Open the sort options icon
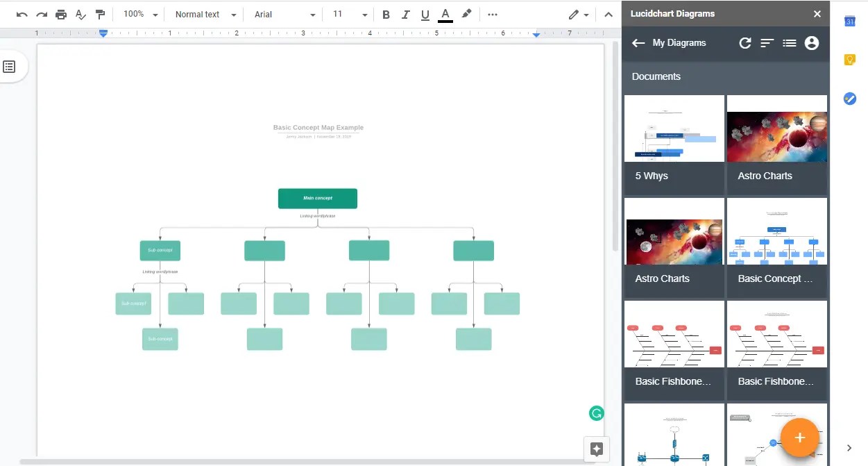 [x=767, y=43]
